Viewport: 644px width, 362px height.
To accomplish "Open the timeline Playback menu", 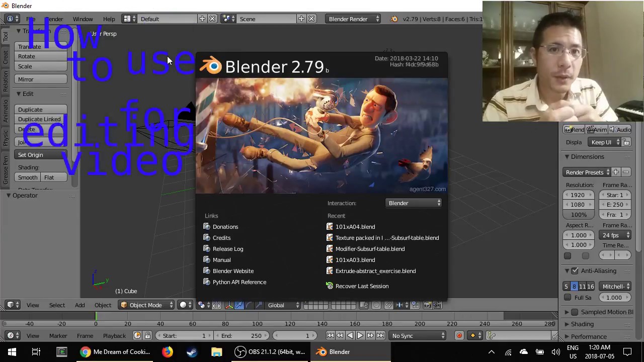I will click(x=114, y=335).
